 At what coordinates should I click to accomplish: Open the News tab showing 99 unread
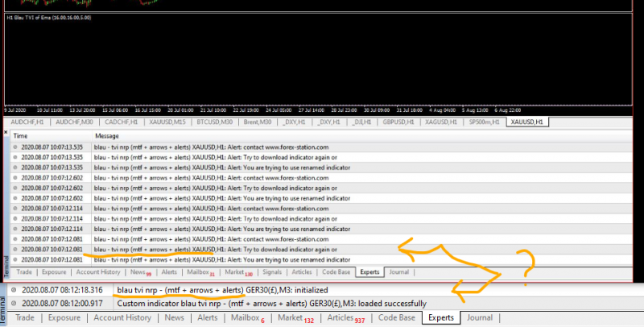140,272
